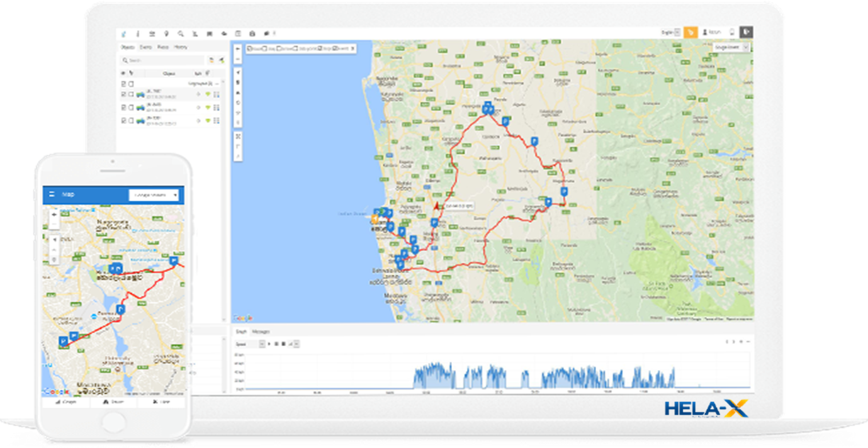This screenshot has width=868, height=448.
Task: Zoom in the main map with plus button
Action: coord(237,48)
